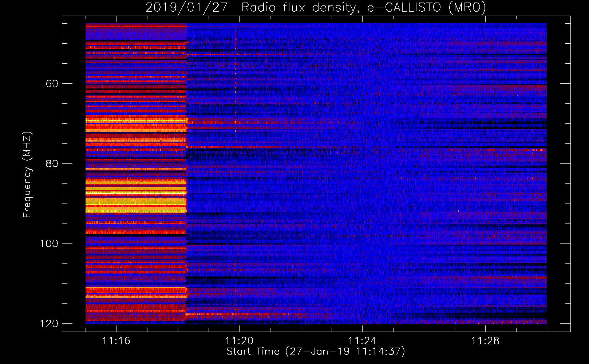The height and width of the screenshot is (364, 589).
Task: Click the 11:16 time tick label
Action: click(x=116, y=341)
